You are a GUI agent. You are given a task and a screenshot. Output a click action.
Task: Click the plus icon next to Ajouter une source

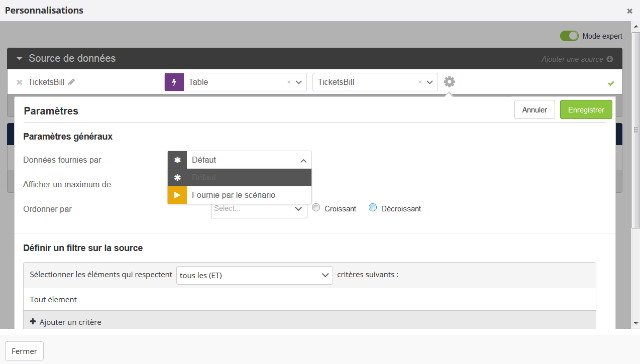coord(610,59)
